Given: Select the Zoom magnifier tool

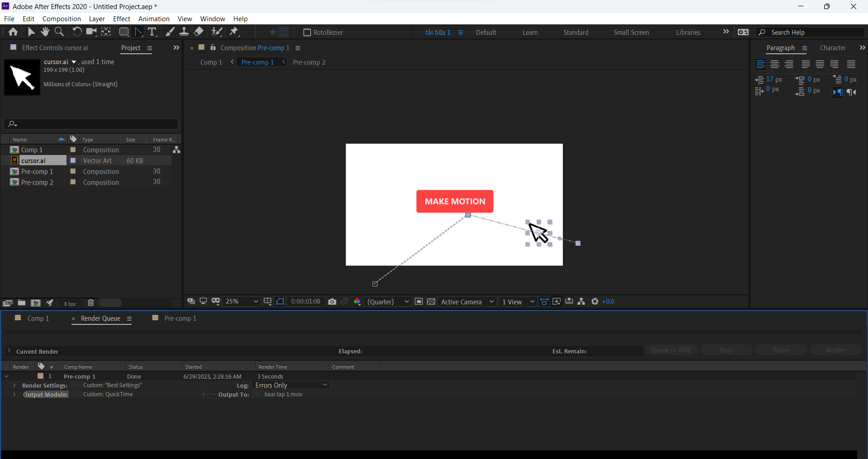Looking at the screenshot, I should [x=59, y=32].
